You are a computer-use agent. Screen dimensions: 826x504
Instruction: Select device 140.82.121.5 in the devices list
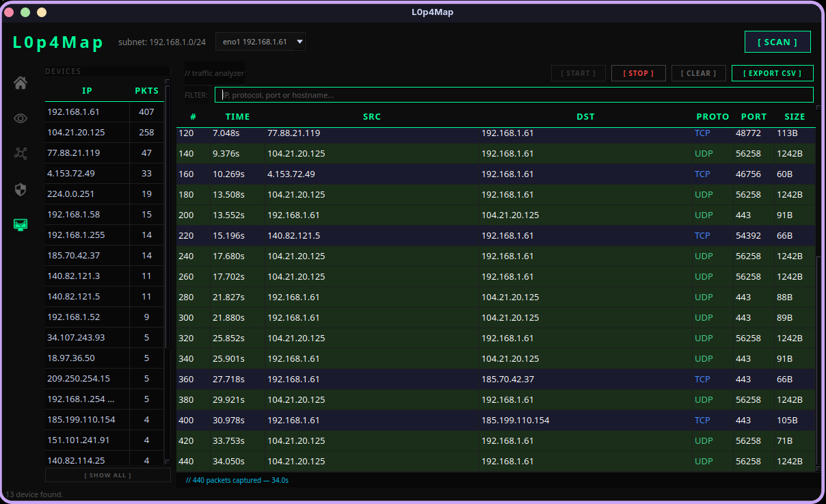tap(105, 296)
